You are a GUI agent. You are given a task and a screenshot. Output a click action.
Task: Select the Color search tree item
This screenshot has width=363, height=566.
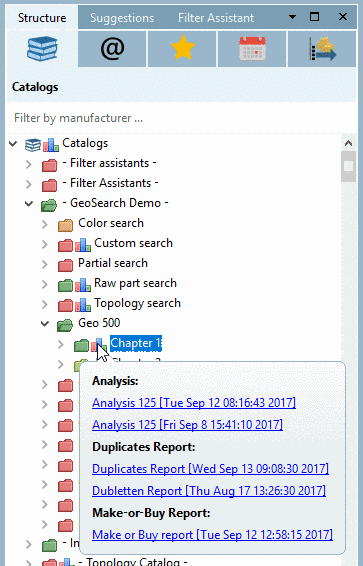click(111, 223)
